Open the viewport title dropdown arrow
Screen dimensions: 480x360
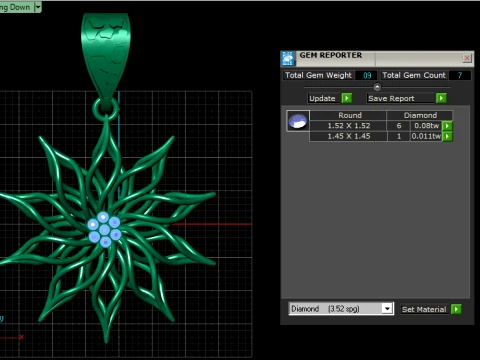click(x=38, y=7)
